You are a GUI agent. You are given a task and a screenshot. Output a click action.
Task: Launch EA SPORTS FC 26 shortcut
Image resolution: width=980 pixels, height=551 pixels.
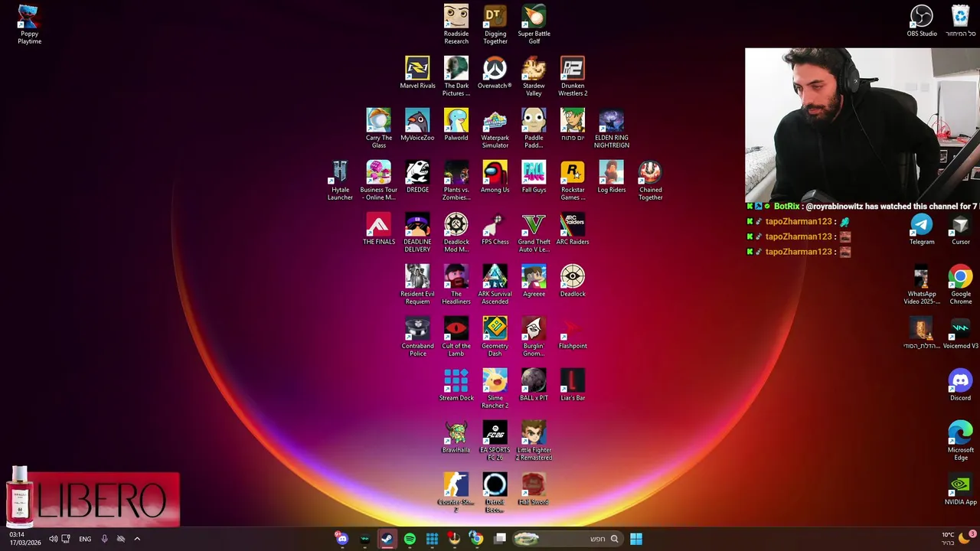pos(495,441)
